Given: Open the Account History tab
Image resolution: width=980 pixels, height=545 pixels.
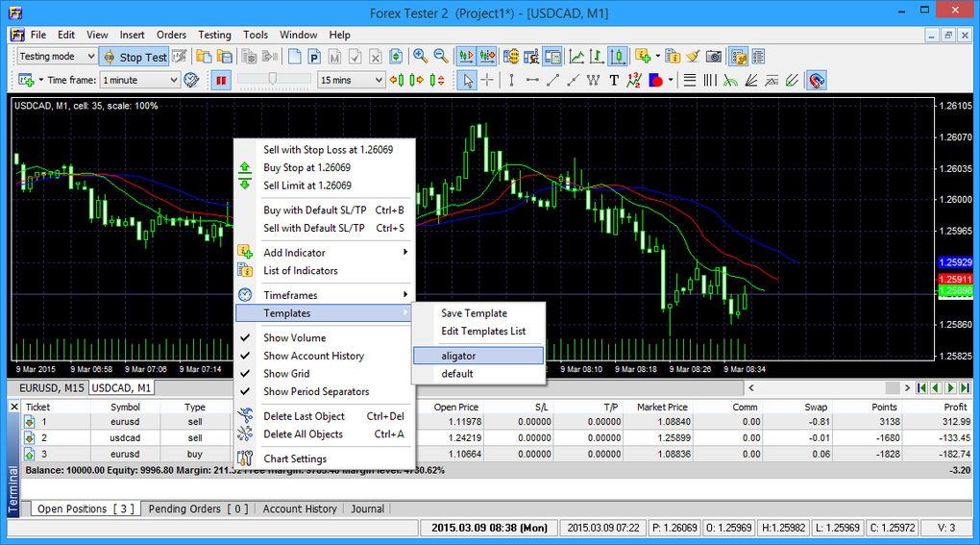Looking at the screenshot, I should [x=300, y=508].
